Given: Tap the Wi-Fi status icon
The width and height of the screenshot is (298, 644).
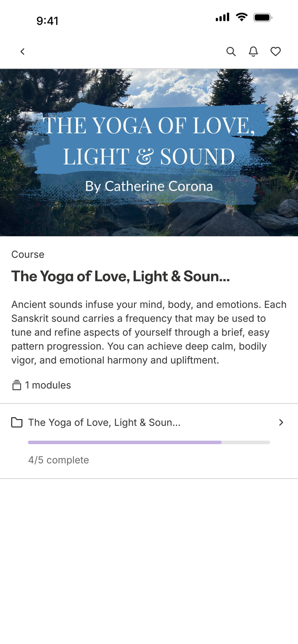Looking at the screenshot, I should click(242, 17).
